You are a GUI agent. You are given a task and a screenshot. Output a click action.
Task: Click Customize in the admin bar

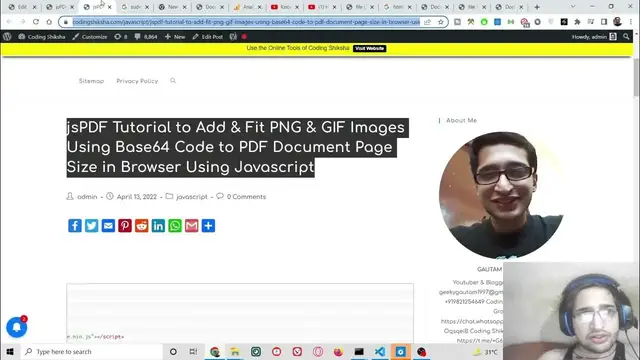(90, 37)
